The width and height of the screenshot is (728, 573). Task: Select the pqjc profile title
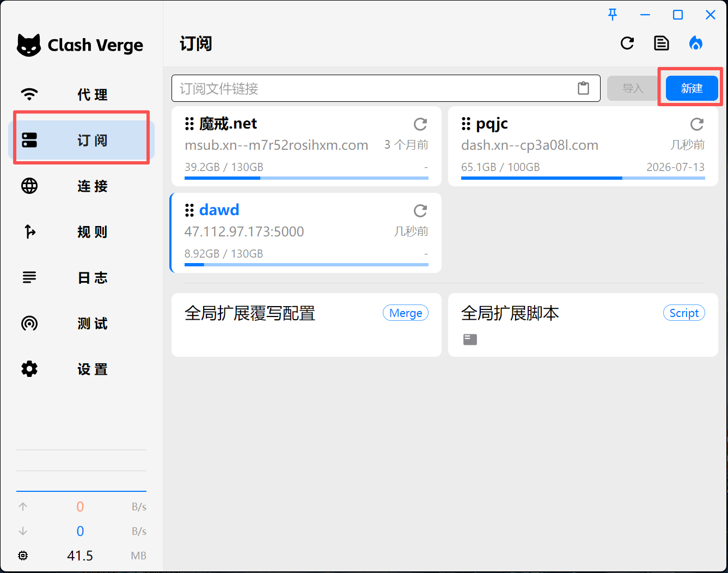click(x=492, y=124)
